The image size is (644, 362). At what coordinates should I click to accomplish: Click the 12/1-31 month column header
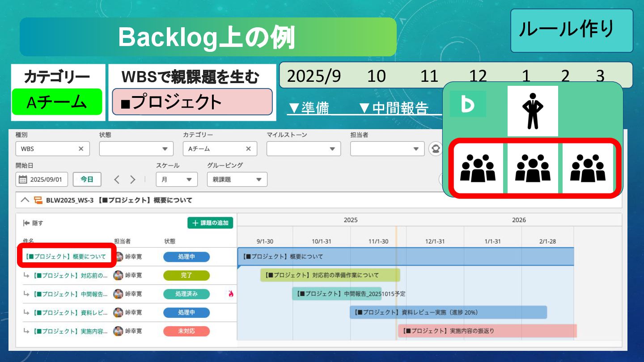pos(435,241)
